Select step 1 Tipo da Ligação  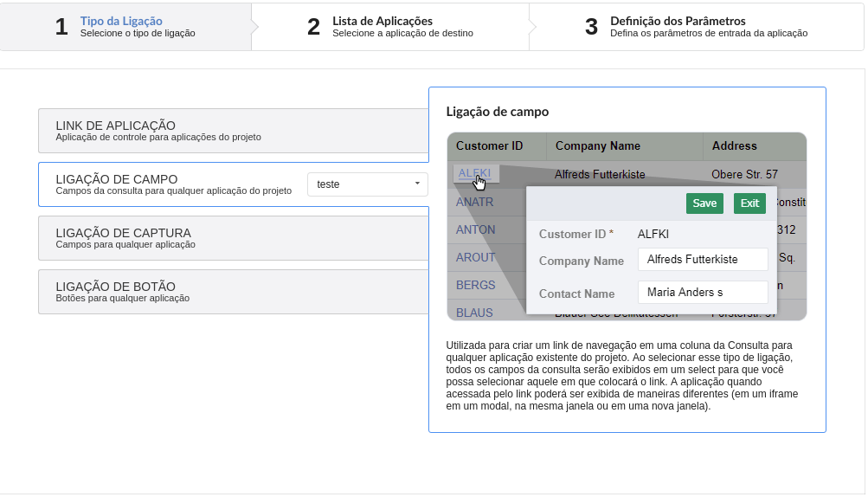(125, 27)
